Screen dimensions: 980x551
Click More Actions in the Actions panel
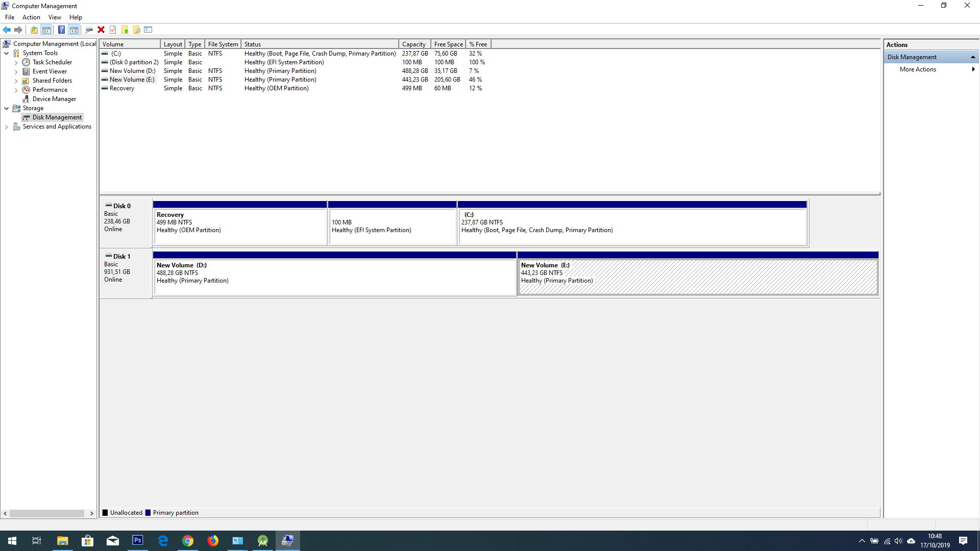pyautogui.click(x=917, y=69)
